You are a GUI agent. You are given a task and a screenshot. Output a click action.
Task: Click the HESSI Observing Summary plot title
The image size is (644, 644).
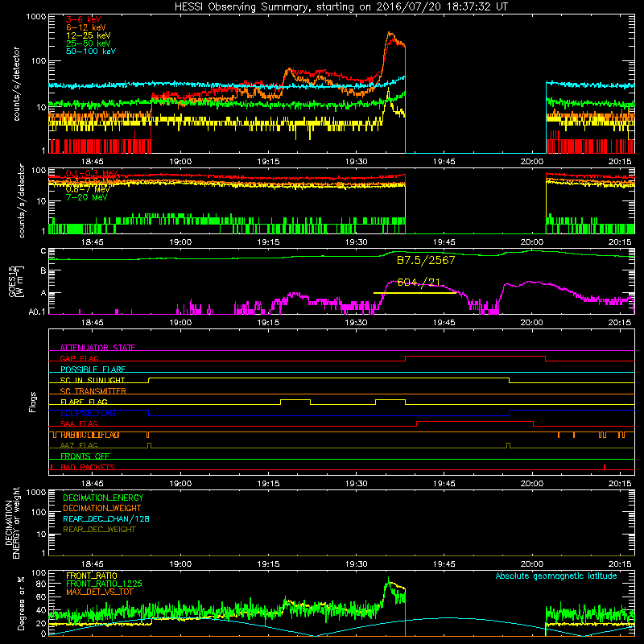[x=341, y=7]
